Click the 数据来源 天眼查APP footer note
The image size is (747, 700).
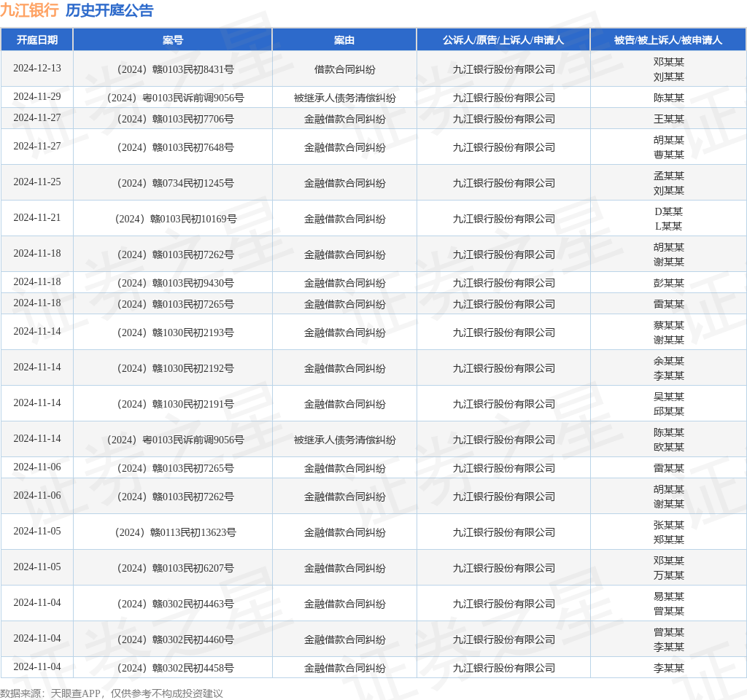(112, 693)
